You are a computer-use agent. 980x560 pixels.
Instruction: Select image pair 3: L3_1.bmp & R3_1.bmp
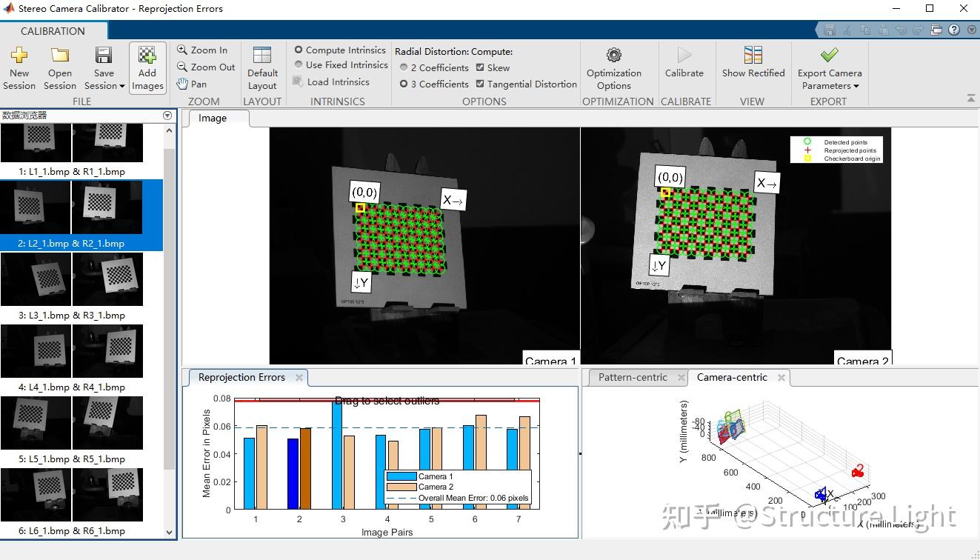pos(72,286)
